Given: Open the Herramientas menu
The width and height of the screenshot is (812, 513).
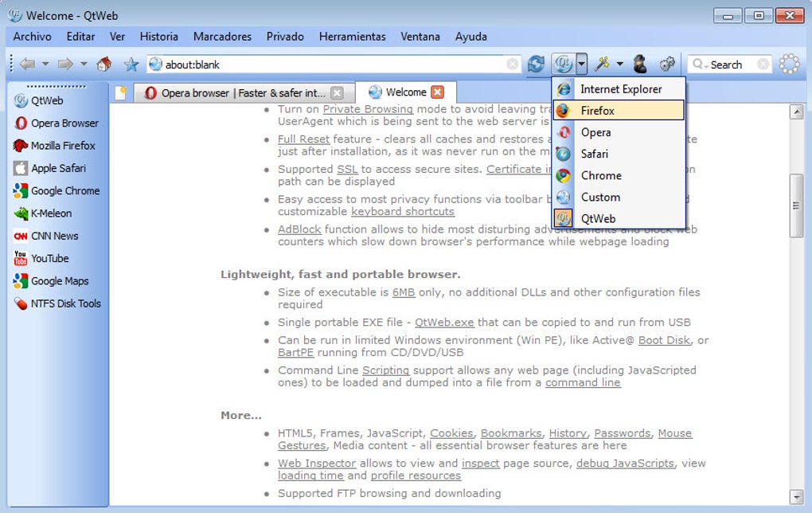Looking at the screenshot, I should (352, 37).
